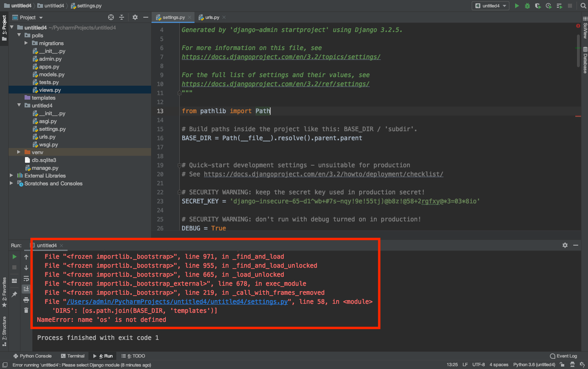Launch the profiler run icon
This screenshot has height=369, width=588.
pos(549,6)
